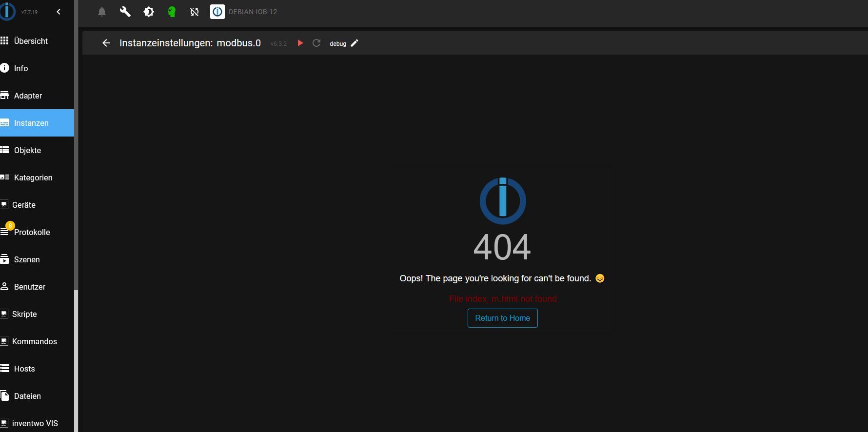Image resolution: width=868 pixels, height=432 pixels.
Task: Click the Skripte icon in the sidebar
Action: (4, 314)
